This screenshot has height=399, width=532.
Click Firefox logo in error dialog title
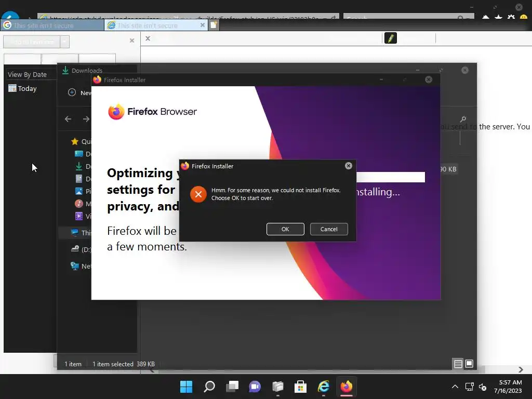[185, 166]
